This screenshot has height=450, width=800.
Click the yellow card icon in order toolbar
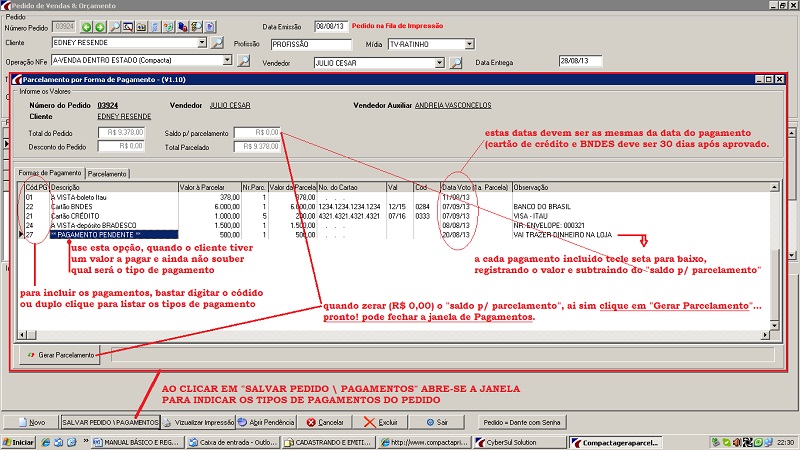click(141, 27)
